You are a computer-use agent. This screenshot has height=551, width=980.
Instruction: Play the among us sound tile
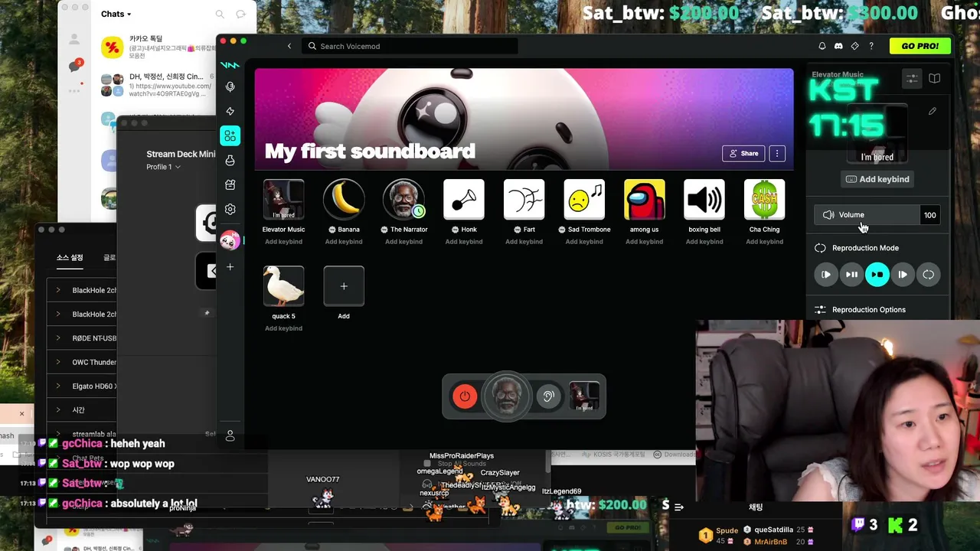[x=644, y=200]
